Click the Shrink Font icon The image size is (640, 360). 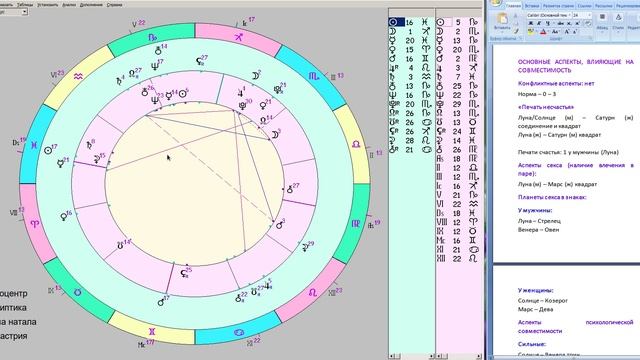(575, 32)
